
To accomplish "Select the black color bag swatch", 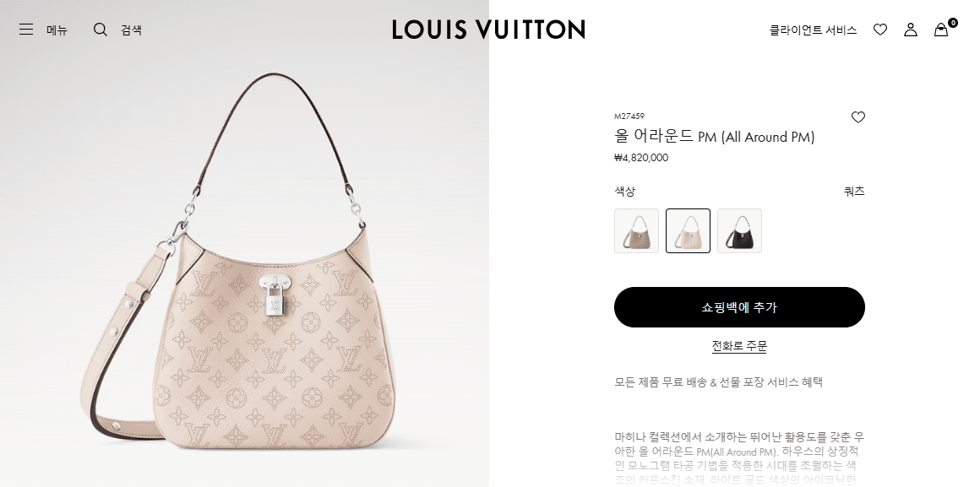I will 739,230.
